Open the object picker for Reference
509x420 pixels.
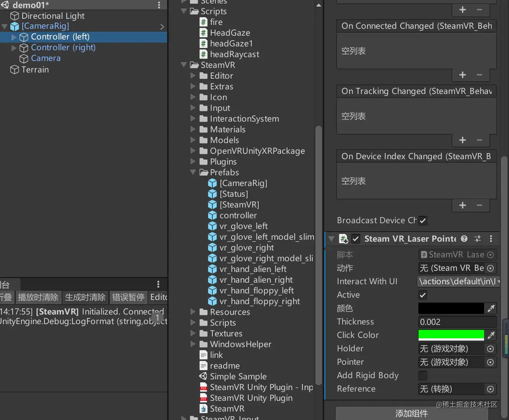click(x=490, y=389)
